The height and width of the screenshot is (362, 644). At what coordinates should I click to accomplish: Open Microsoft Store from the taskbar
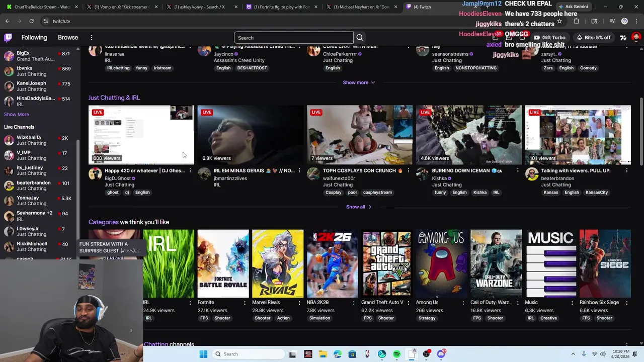coord(352,354)
